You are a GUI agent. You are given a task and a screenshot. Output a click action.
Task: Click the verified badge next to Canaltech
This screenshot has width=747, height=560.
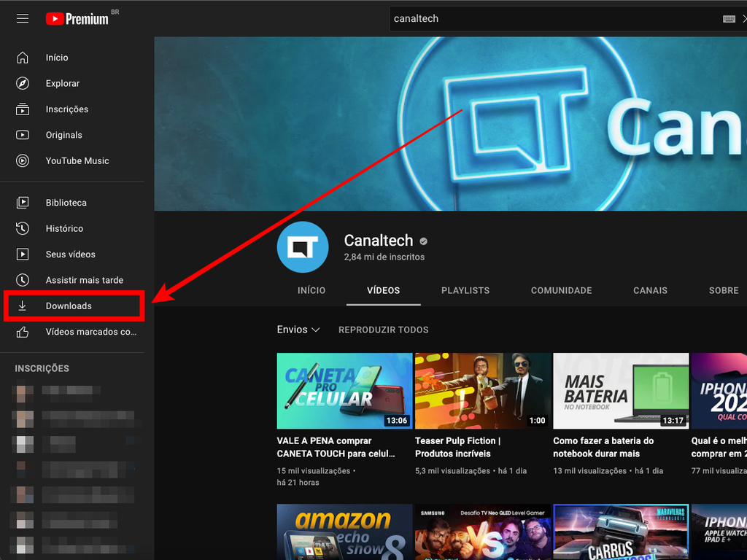(423, 241)
